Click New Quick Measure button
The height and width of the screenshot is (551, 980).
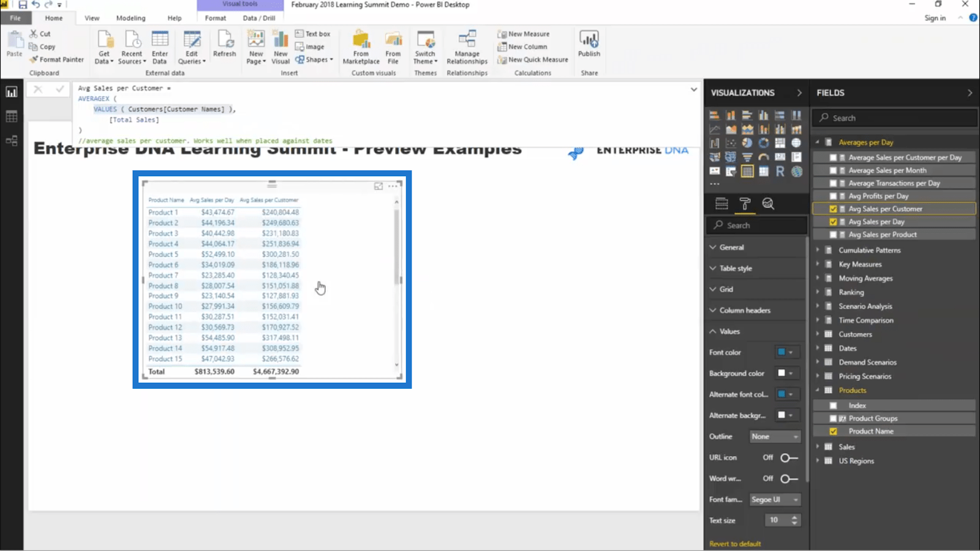533,59
